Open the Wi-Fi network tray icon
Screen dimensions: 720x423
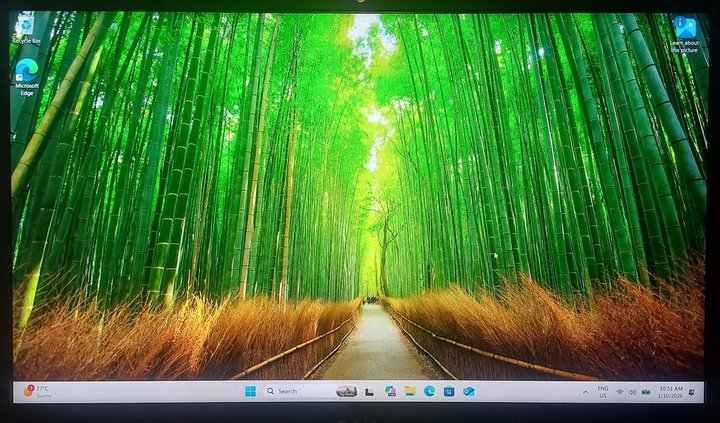pyautogui.click(x=620, y=392)
